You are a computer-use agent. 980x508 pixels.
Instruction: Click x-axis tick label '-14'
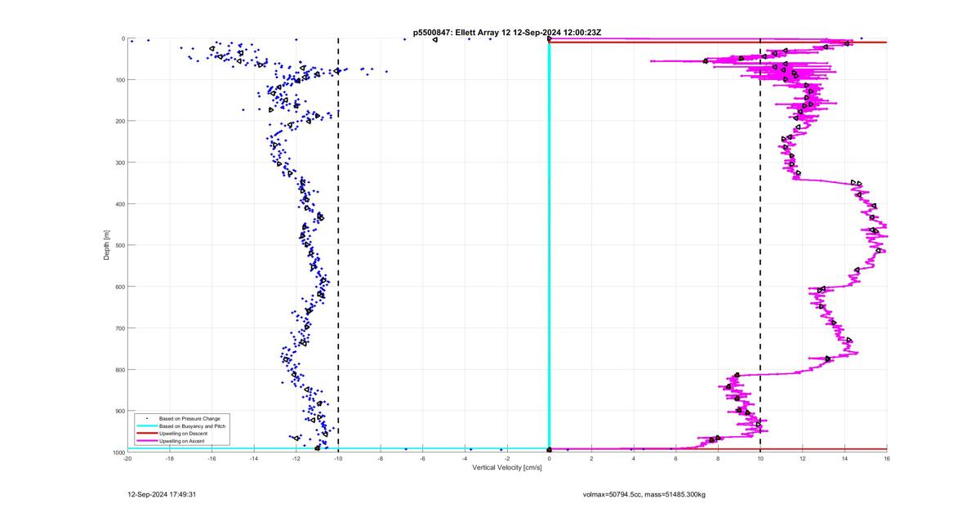[254, 458]
